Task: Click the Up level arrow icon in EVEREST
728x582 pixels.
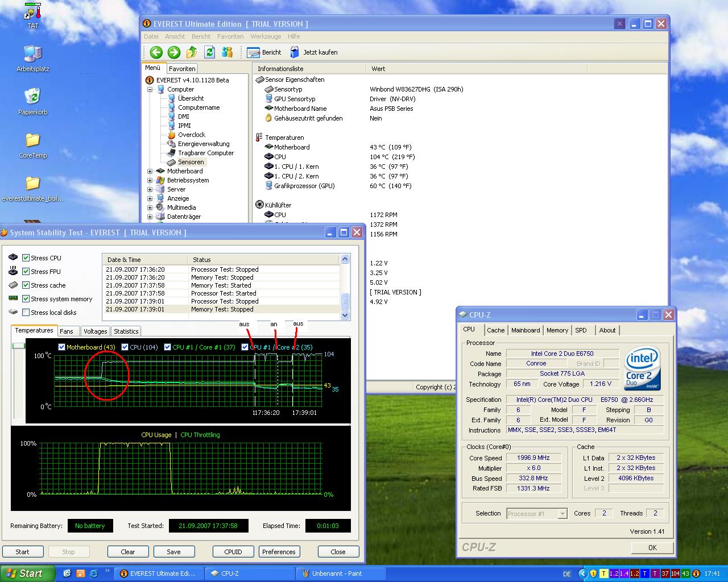Action: click(x=192, y=52)
